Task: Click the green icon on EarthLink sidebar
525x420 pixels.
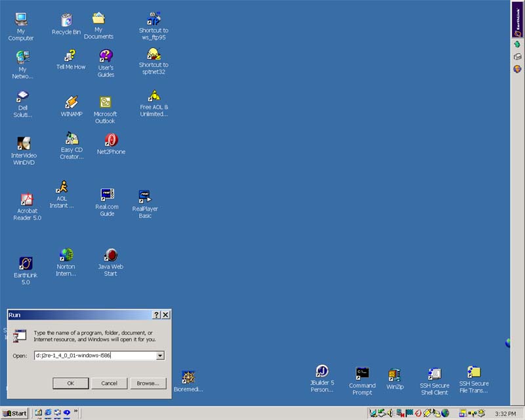Action: (x=517, y=44)
